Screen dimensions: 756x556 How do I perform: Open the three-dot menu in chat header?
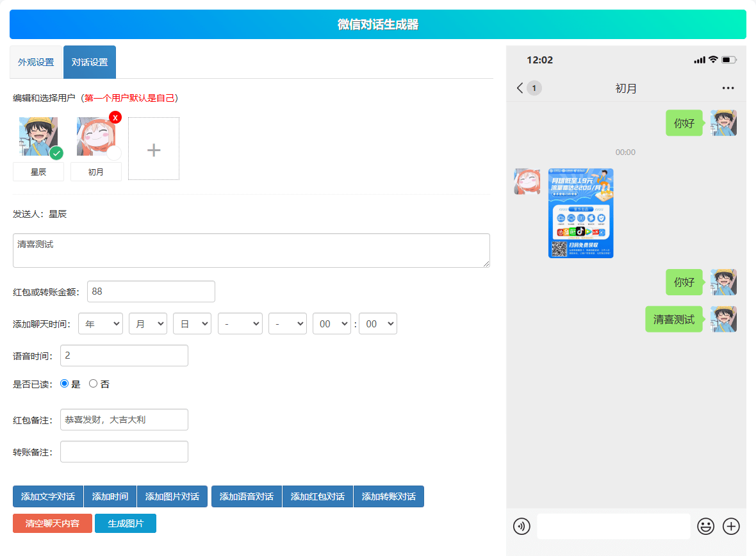point(728,88)
